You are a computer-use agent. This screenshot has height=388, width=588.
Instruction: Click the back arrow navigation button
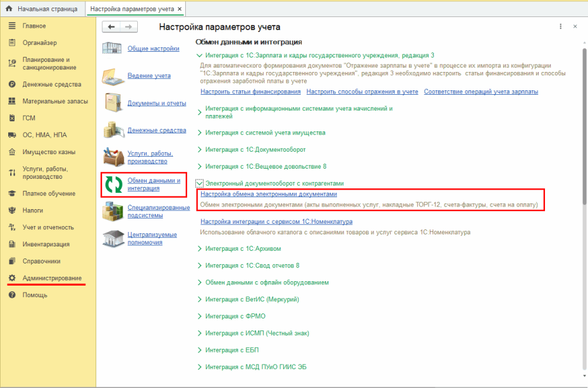(x=111, y=27)
